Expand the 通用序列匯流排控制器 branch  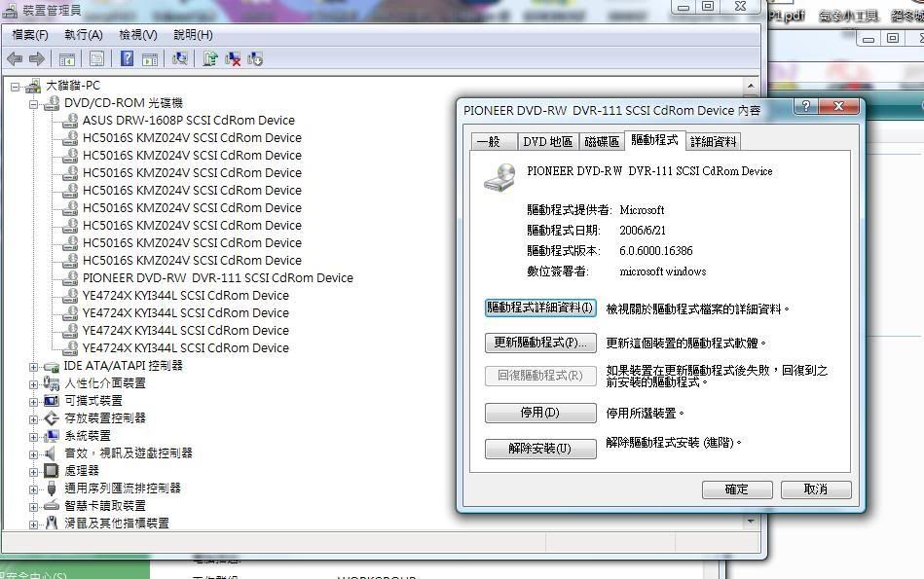coord(33,489)
